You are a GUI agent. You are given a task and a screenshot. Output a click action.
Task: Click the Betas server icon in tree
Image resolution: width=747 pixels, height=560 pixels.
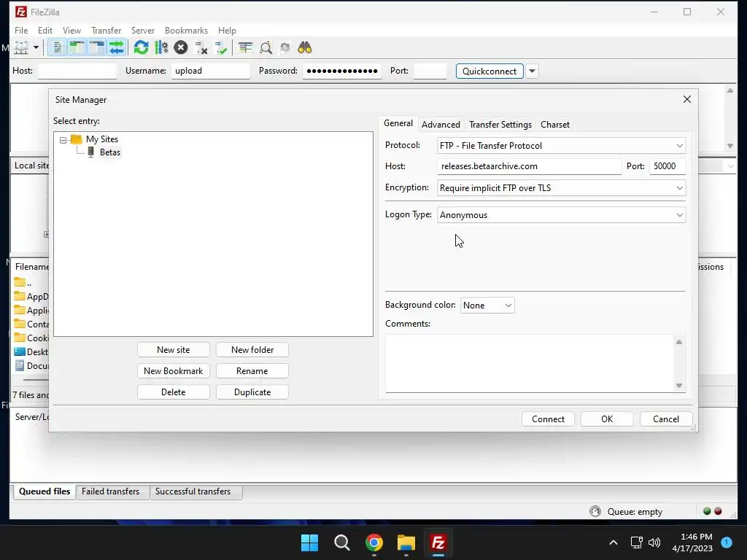91,152
